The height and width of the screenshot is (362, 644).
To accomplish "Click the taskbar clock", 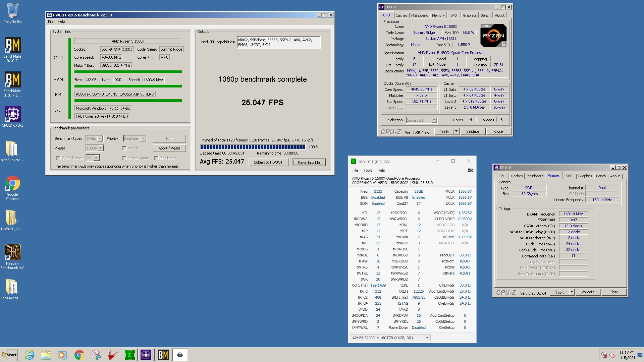I will [x=627, y=355].
